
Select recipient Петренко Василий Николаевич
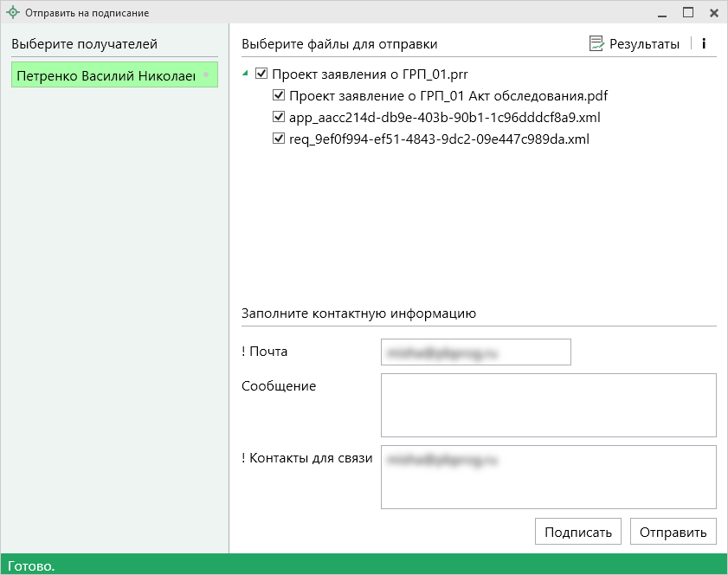[114, 76]
